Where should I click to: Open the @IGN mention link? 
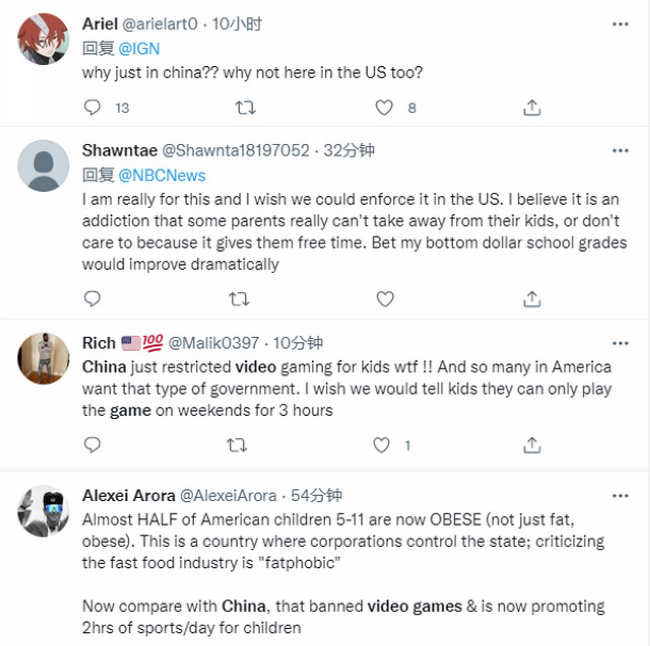point(139,49)
